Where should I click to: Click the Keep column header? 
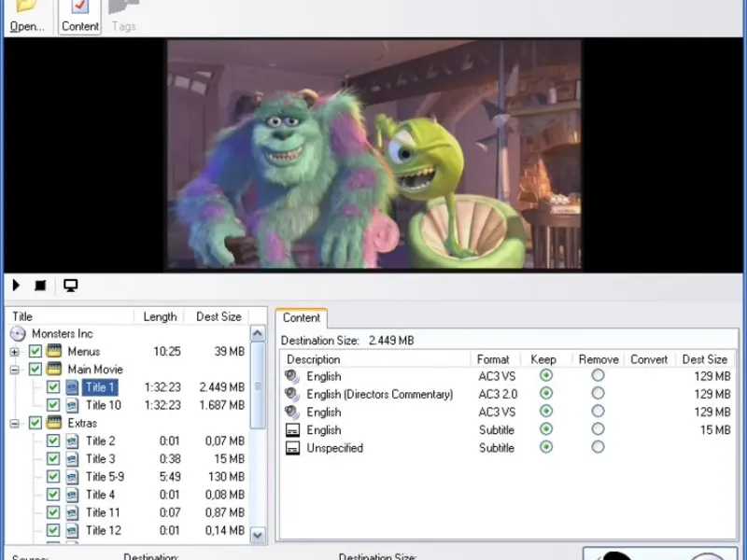click(543, 359)
